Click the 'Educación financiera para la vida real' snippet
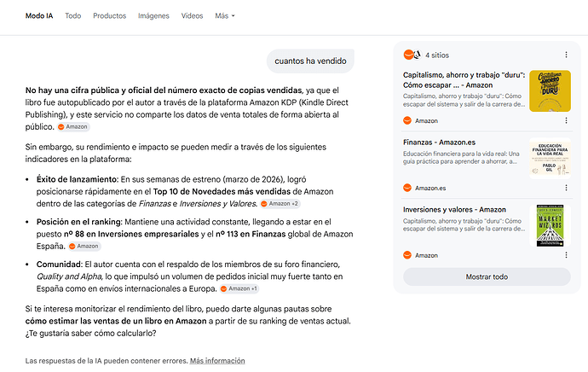This screenshot has height=372, width=588. click(461, 158)
